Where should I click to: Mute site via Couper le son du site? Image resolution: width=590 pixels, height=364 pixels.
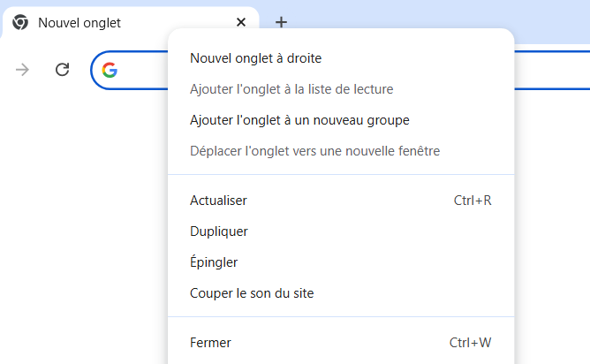pos(252,293)
